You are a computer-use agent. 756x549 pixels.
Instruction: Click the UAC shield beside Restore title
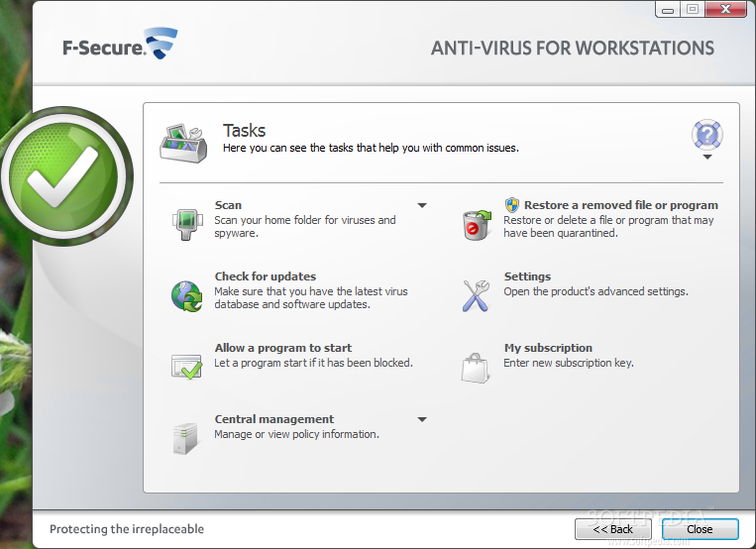pyautogui.click(x=512, y=205)
